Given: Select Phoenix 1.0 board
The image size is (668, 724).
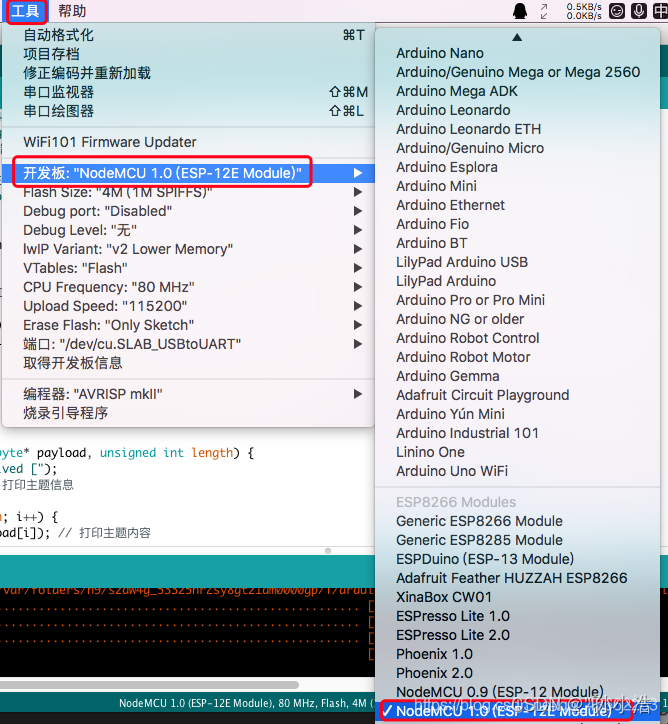Looking at the screenshot, I should (518, 654).
